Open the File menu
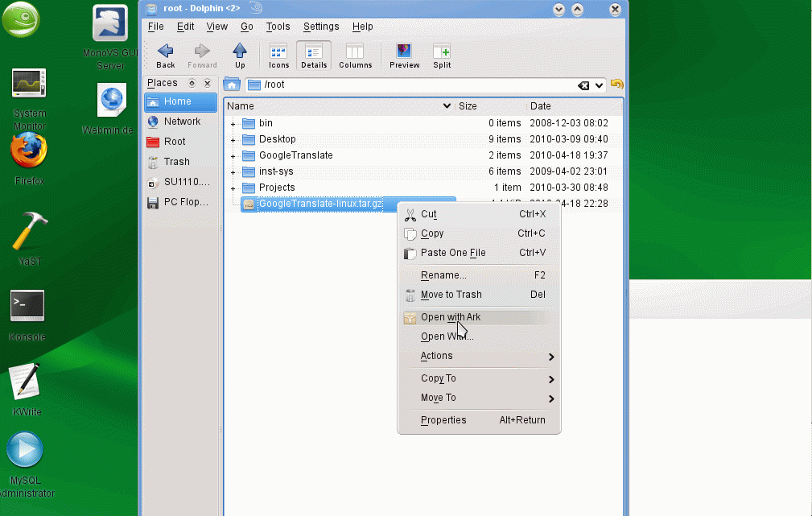The image size is (812, 516). 155,27
